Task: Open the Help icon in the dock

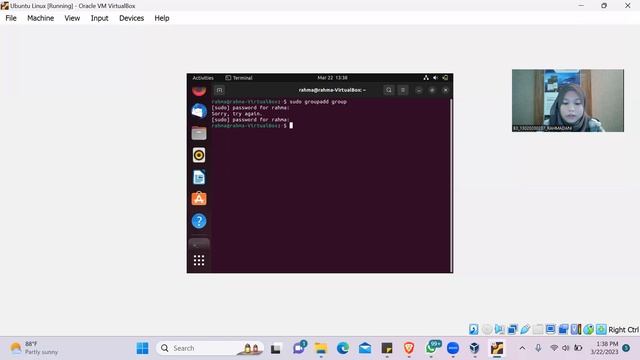Action: click(199, 221)
